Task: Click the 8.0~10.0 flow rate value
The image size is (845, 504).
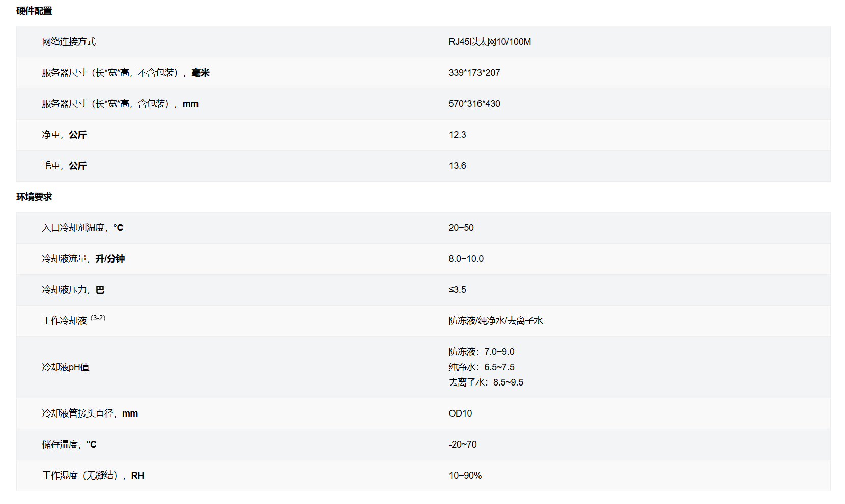Action: 466,259
